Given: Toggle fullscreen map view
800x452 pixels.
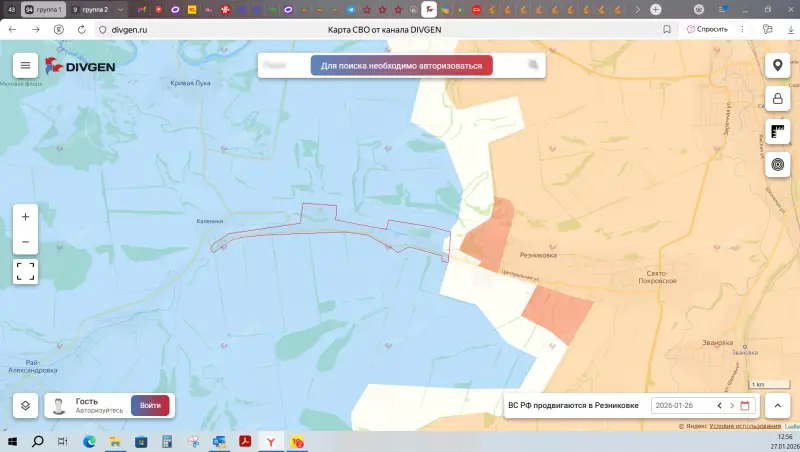Looking at the screenshot, I should pos(25,271).
